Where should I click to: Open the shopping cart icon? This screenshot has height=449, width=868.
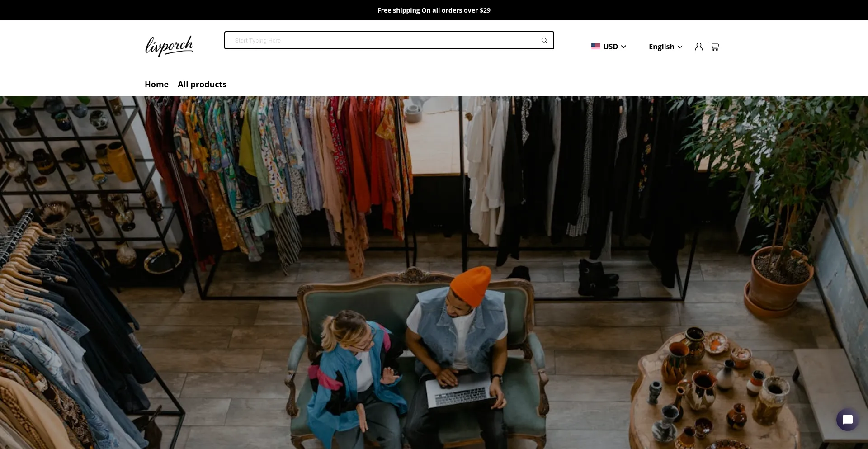click(x=714, y=47)
